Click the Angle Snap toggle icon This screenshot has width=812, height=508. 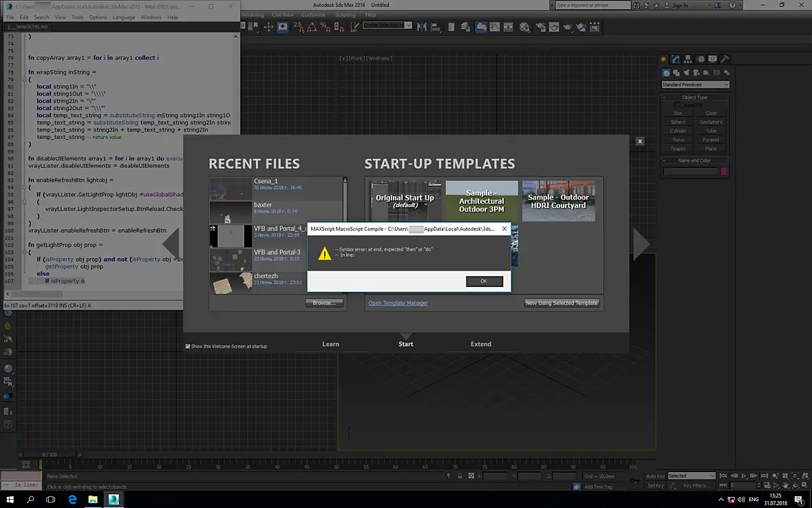(312, 27)
